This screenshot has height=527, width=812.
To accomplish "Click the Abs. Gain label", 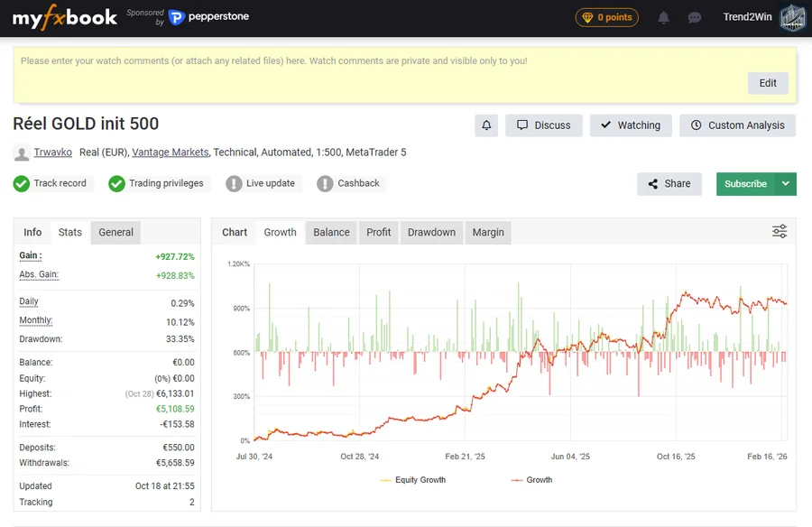I will click(x=39, y=274).
